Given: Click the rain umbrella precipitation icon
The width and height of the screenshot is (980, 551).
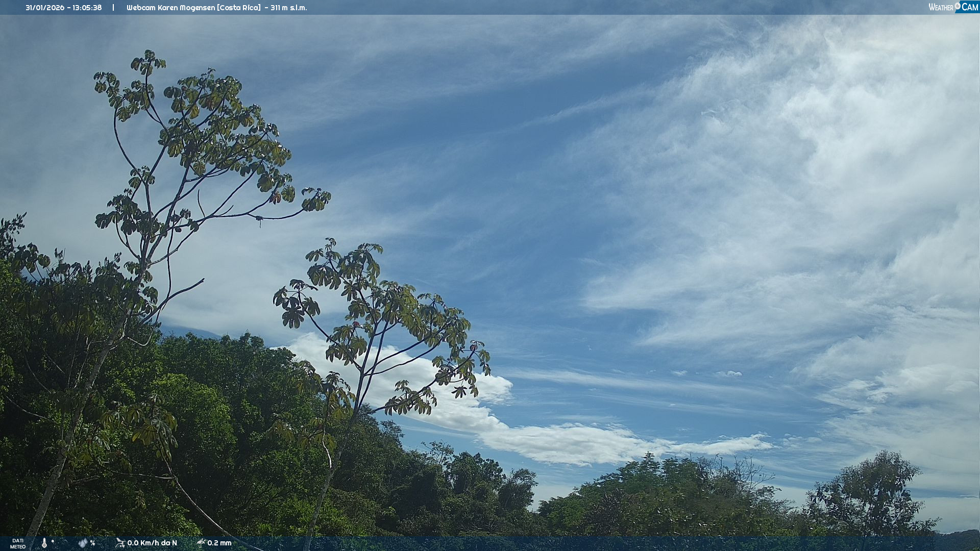Looking at the screenshot, I should click(201, 543).
